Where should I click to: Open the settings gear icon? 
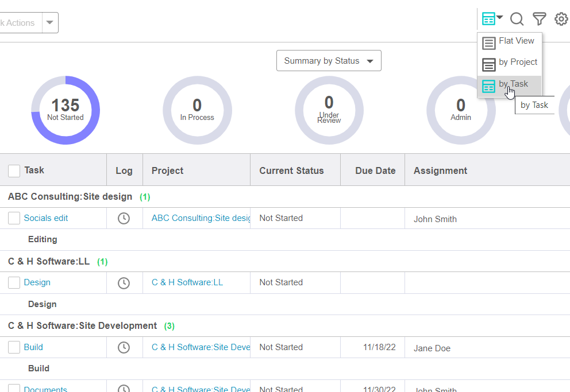point(561,19)
